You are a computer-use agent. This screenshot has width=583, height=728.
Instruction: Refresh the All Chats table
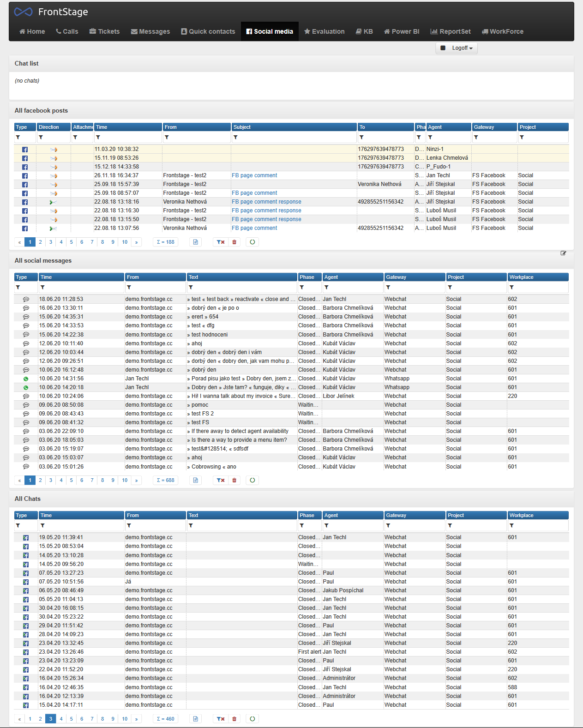(252, 719)
